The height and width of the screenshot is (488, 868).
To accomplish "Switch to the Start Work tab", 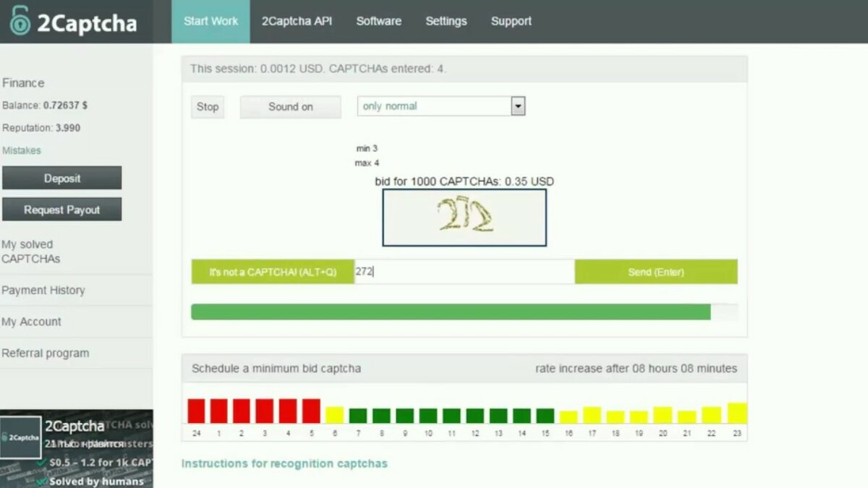I will click(x=210, y=21).
